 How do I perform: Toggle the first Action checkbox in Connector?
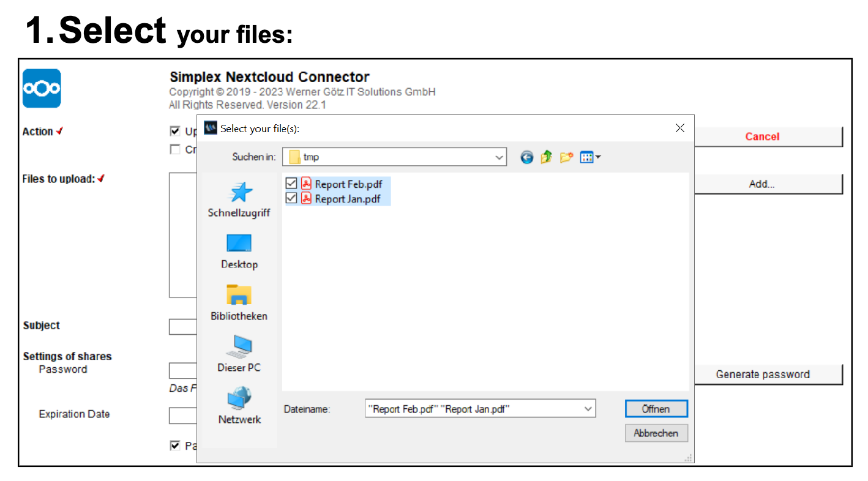click(175, 131)
